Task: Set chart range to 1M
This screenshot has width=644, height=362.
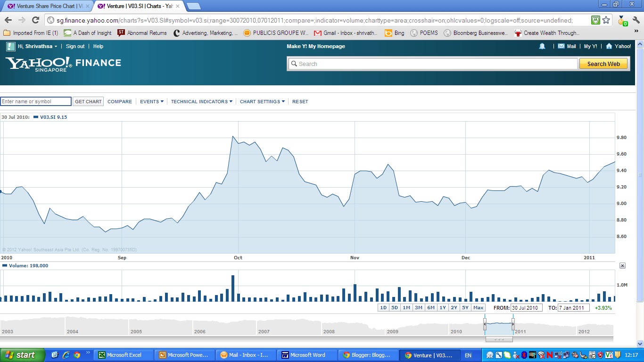Action: click(406, 308)
